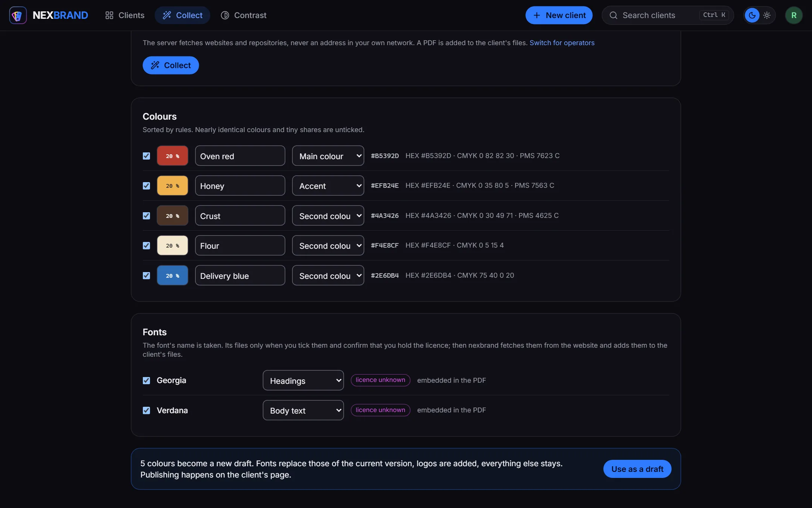Click the NEXBRAND shield logo icon
This screenshot has width=812, height=508.
click(x=18, y=15)
